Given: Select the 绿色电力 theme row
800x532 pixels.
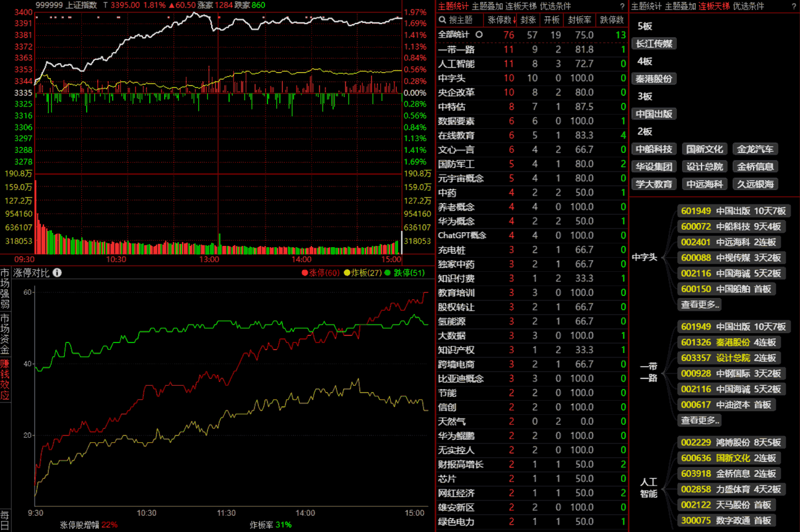Looking at the screenshot, I should (x=533, y=521).
